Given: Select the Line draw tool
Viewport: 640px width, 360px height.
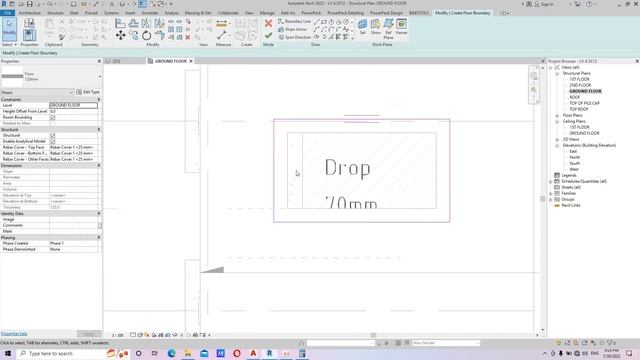Looking at the screenshot, I should 316,22.
